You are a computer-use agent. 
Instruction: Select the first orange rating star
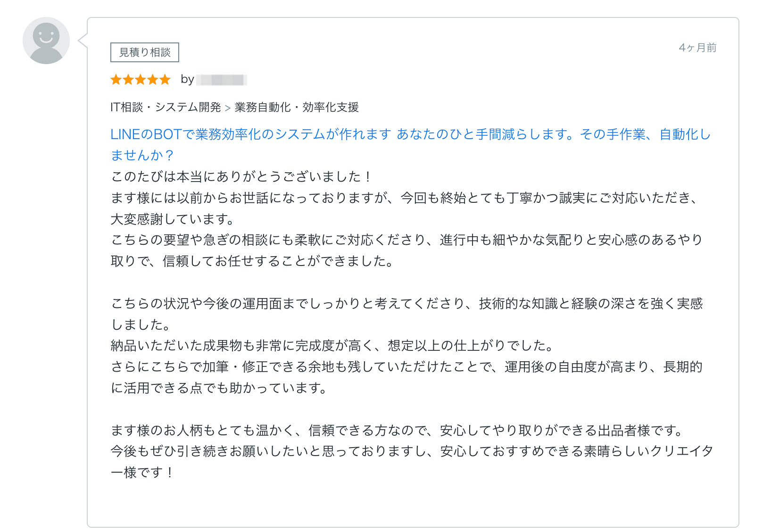click(116, 80)
